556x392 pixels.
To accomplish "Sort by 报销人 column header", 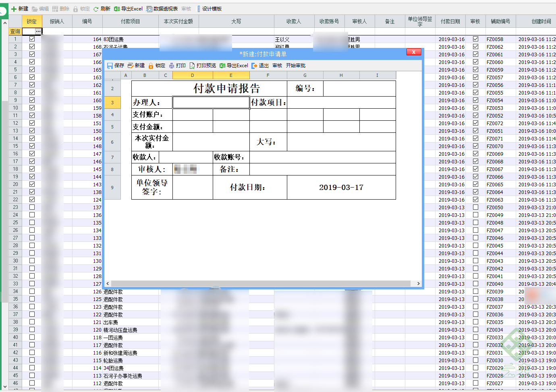I will point(57,21).
